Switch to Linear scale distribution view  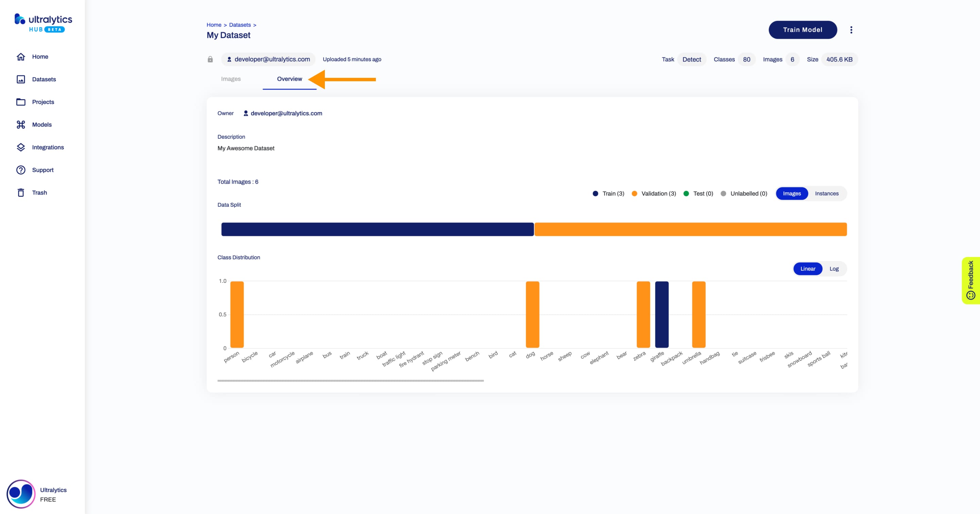point(808,269)
